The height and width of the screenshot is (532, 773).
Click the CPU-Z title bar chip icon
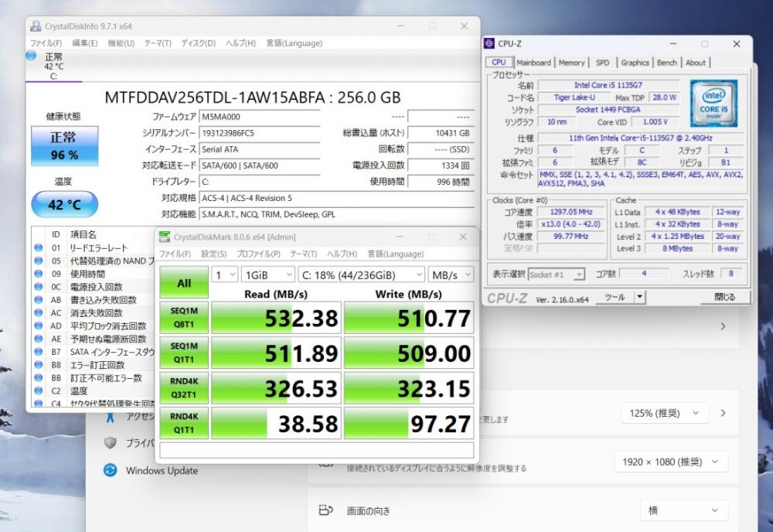(x=489, y=44)
